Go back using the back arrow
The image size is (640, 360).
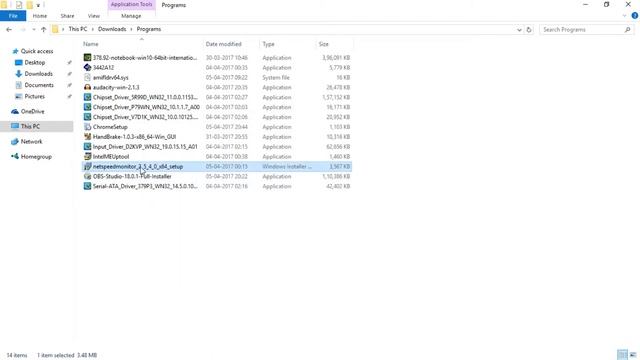click(x=9, y=29)
